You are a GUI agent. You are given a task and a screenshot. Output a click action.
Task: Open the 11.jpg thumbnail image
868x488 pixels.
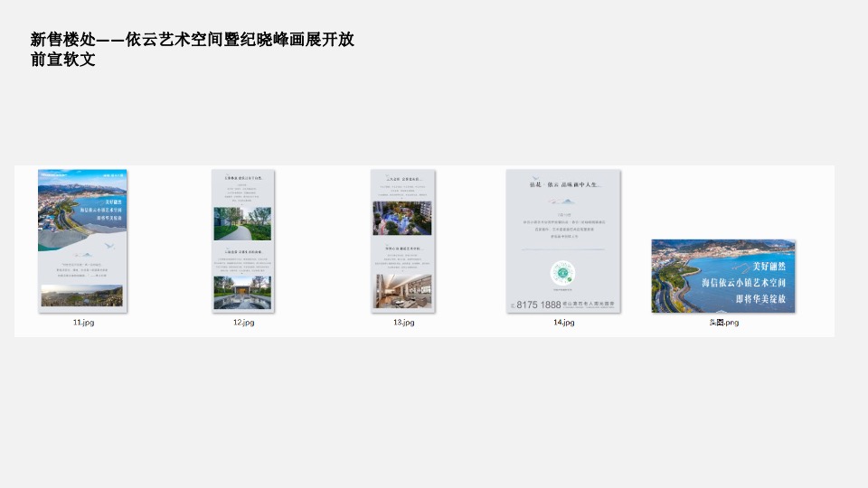click(x=82, y=241)
